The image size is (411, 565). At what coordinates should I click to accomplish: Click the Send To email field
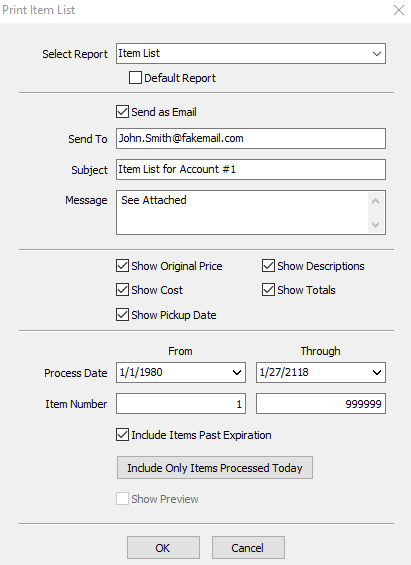251,138
